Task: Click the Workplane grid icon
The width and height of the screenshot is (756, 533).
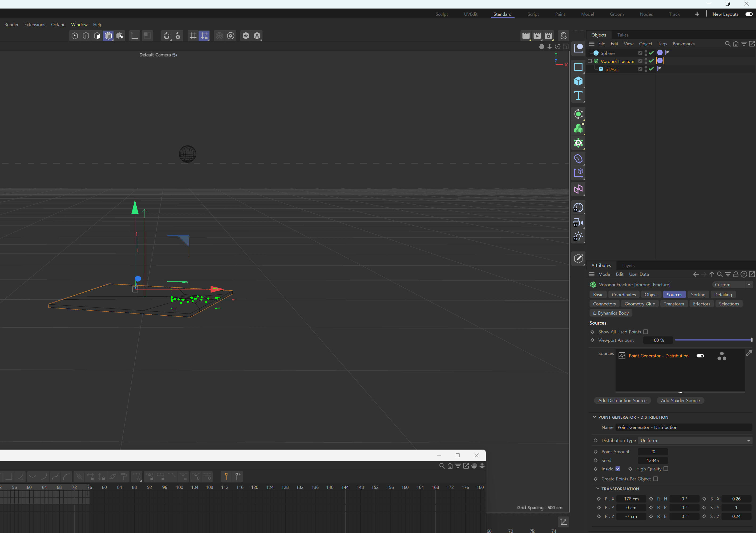Action: tap(193, 36)
